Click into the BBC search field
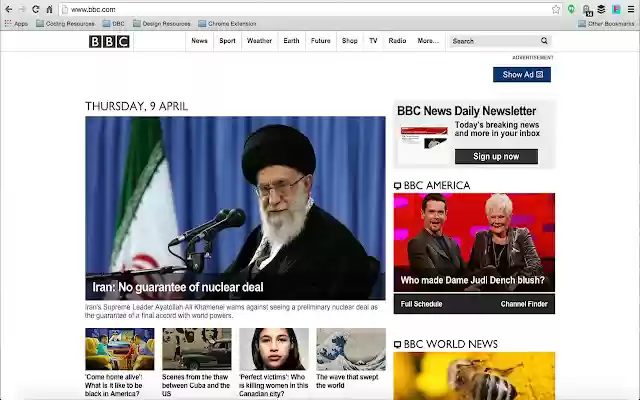The image size is (640, 400). point(495,41)
